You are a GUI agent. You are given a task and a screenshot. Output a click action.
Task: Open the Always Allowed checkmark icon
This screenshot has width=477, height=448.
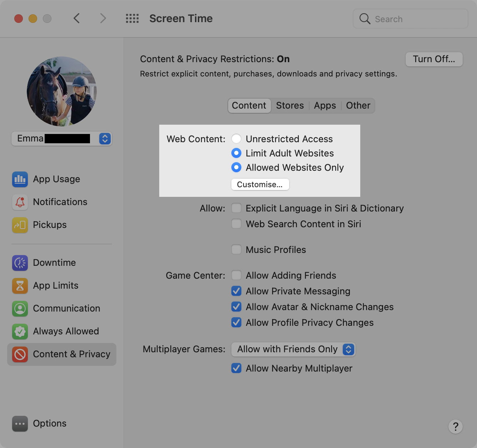20,331
